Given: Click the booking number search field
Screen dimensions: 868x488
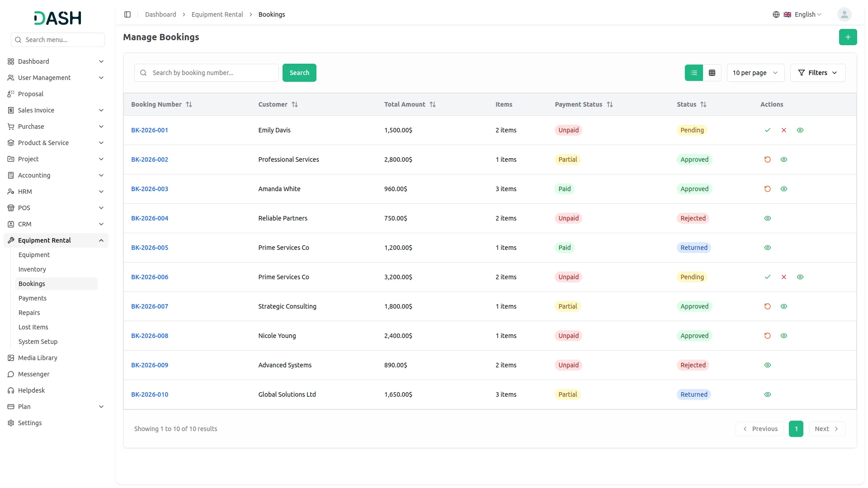Looking at the screenshot, I should point(212,73).
